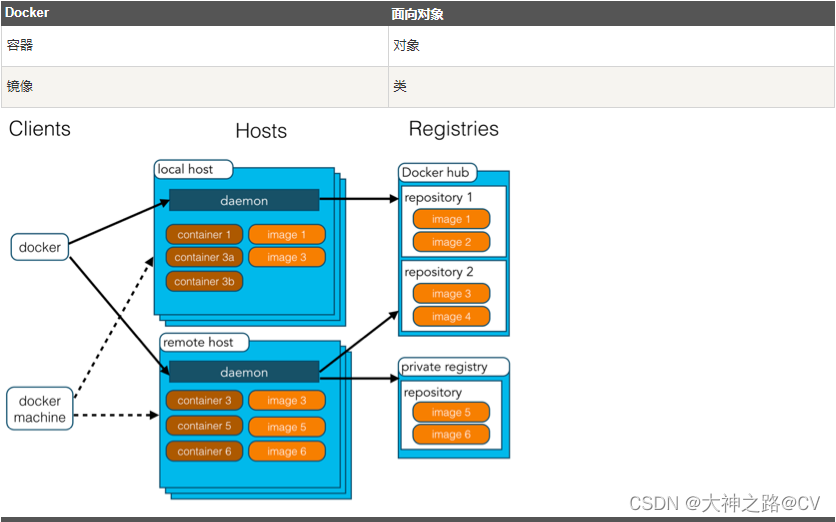The width and height of the screenshot is (836, 522).
Task: Click the "repository 2" label
Action: click(439, 272)
